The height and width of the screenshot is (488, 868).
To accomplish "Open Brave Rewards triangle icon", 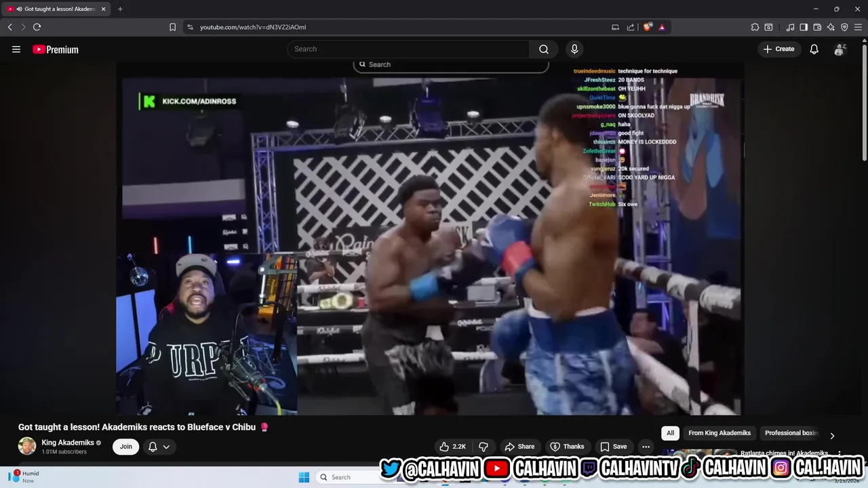I will (662, 27).
